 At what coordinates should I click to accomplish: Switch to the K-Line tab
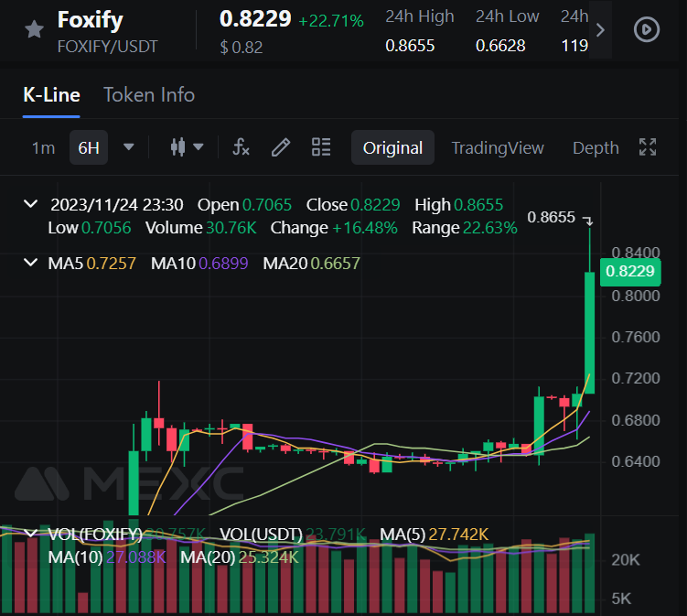pyautogui.click(x=51, y=95)
